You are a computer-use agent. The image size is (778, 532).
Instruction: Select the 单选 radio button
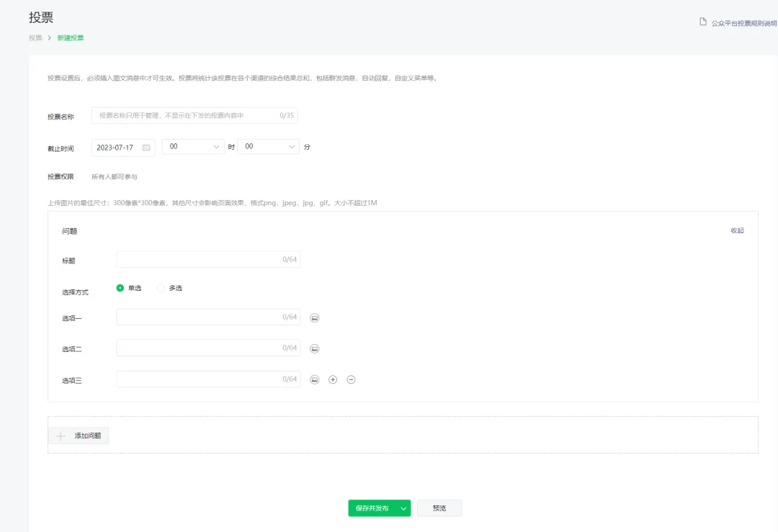click(120, 288)
